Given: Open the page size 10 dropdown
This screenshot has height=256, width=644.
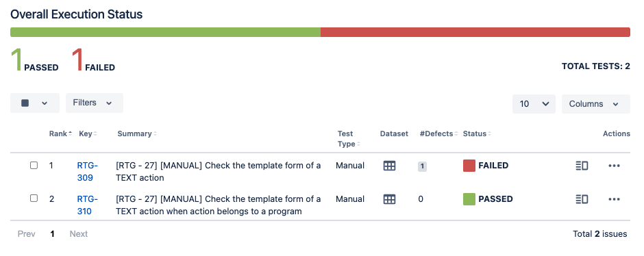Looking at the screenshot, I should [534, 104].
